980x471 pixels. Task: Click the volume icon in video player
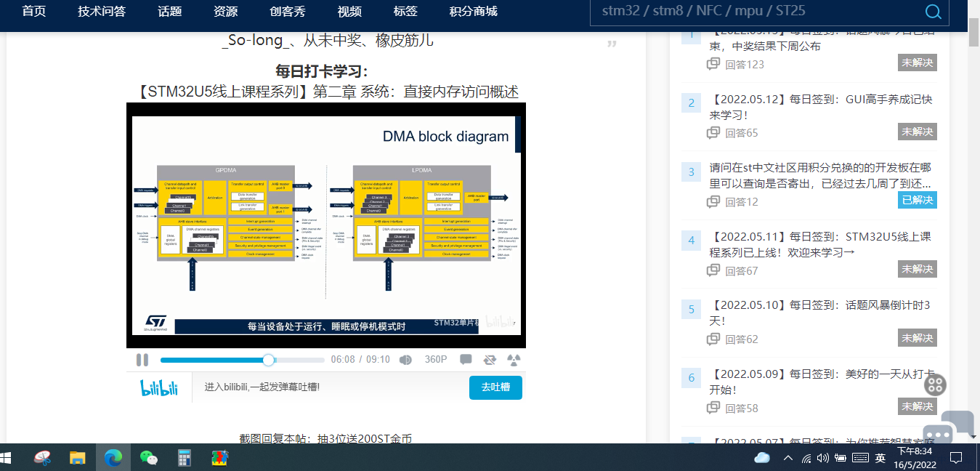coord(405,360)
